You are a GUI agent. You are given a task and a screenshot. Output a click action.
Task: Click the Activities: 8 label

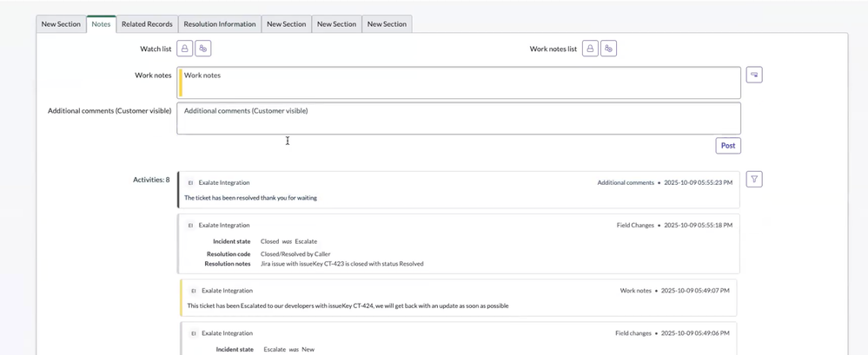coord(152,180)
